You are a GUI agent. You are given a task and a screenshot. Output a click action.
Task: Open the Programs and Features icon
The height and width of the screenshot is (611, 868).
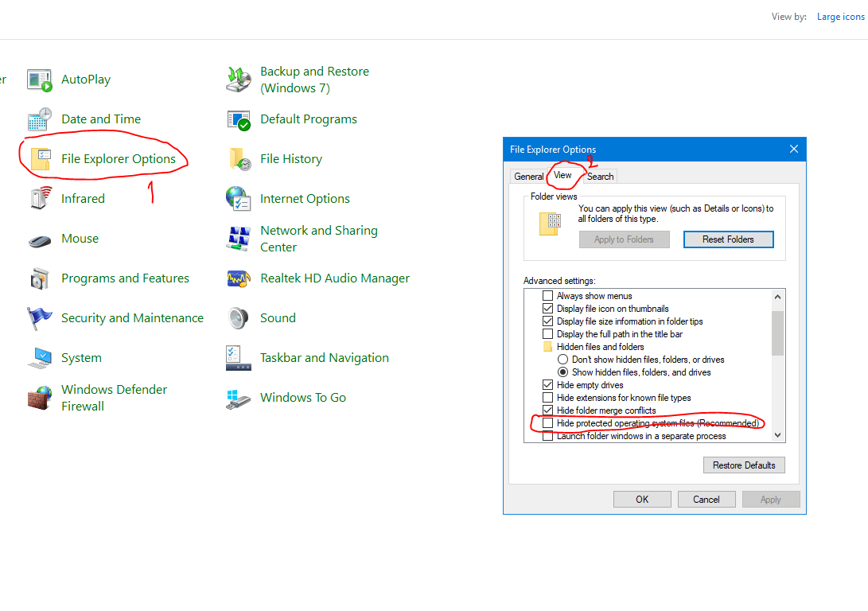(x=40, y=278)
